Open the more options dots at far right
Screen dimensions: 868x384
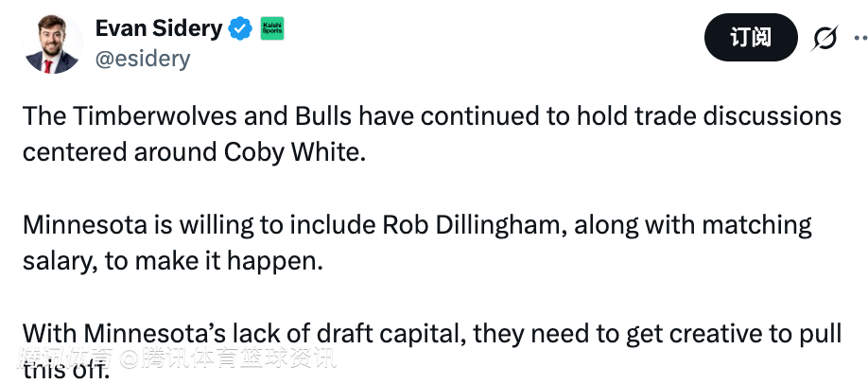click(x=860, y=39)
